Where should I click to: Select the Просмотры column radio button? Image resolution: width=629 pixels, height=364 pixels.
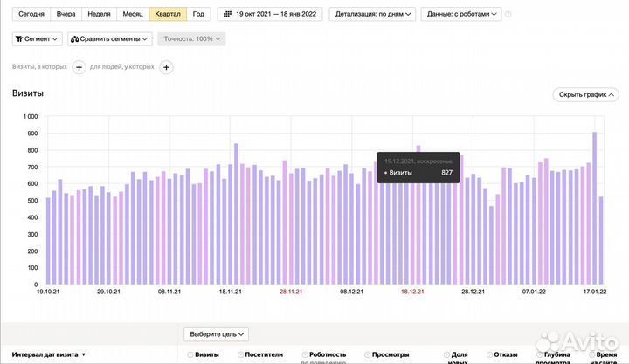click(367, 355)
